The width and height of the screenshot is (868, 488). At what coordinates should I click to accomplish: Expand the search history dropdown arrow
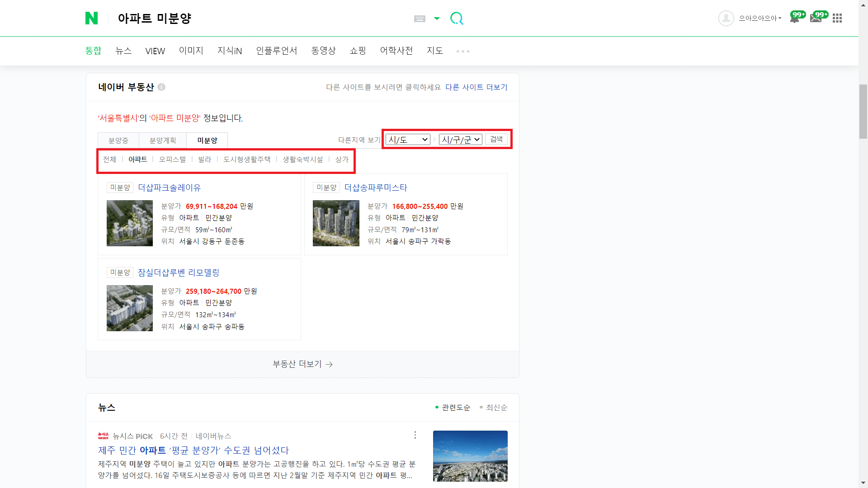pyautogui.click(x=437, y=19)
